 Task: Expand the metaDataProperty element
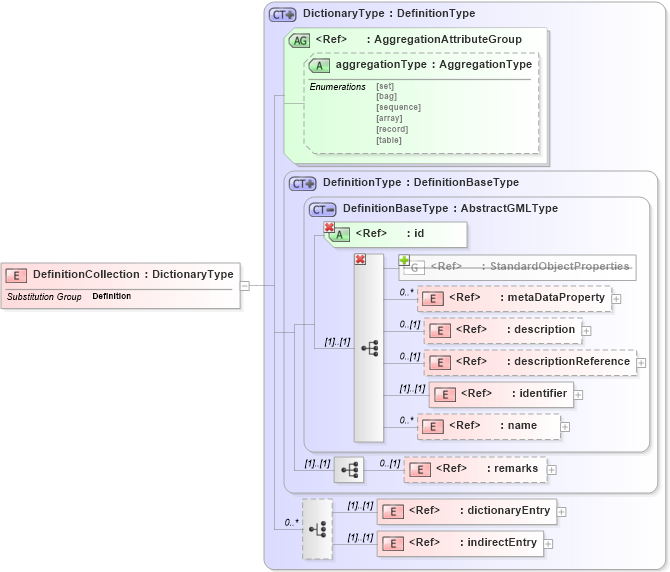click(616, 299)
